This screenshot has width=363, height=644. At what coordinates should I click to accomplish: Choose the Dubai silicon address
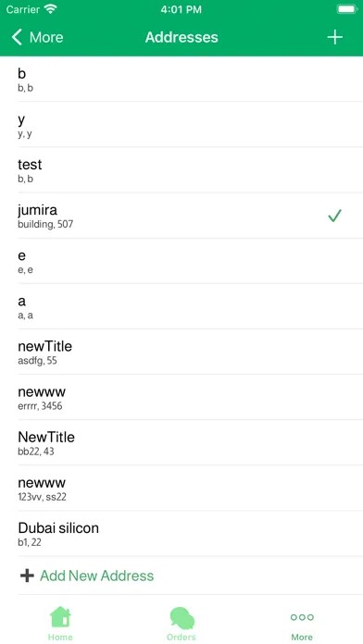click(x=181, y=534)
